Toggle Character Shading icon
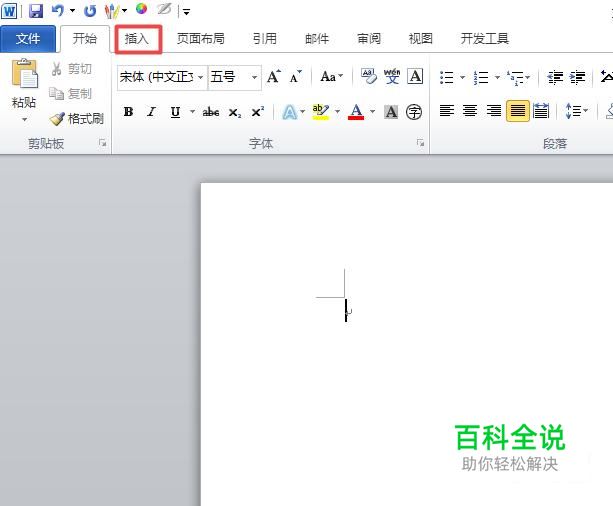The height and width of the screenshot is (506, 613). (391, 112)
